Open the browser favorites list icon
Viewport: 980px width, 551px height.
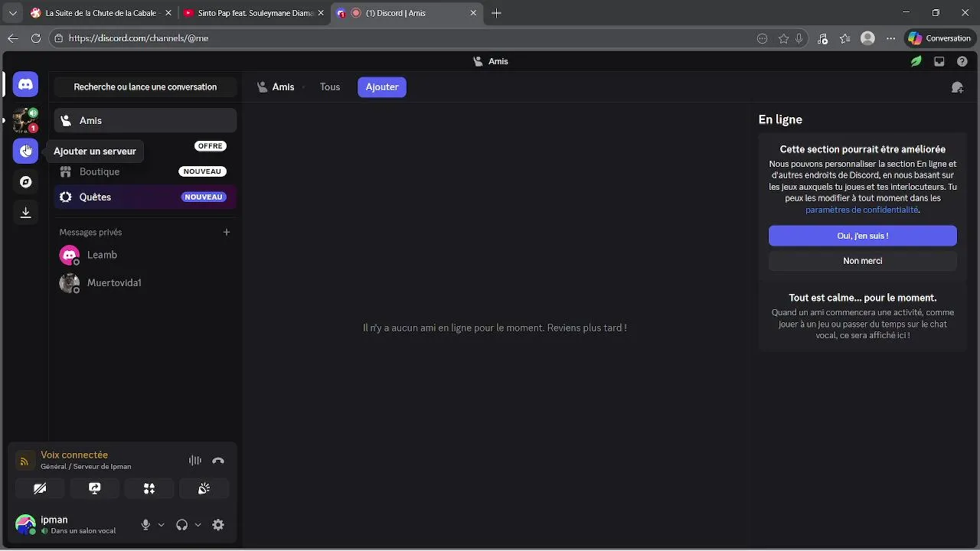(844, 38)
